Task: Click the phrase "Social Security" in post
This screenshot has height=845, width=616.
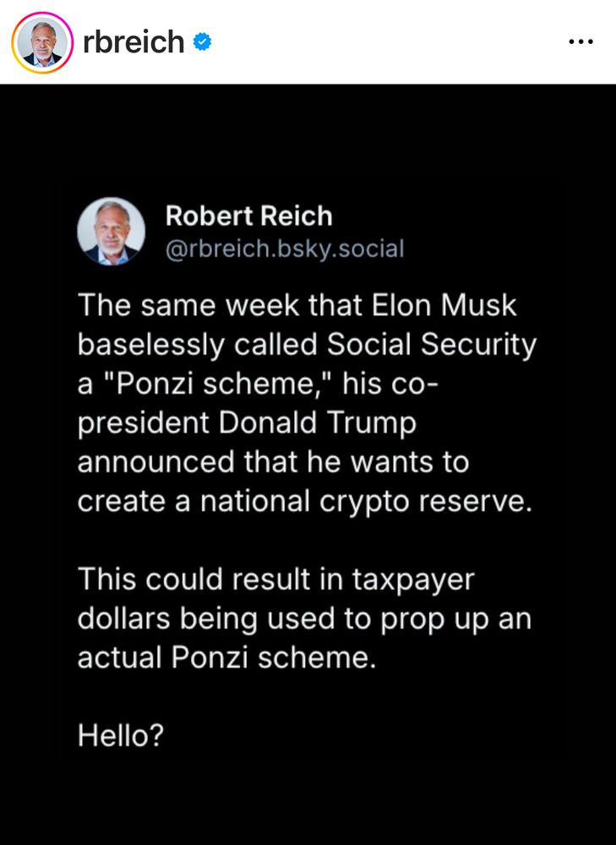Action: [432, 345]
